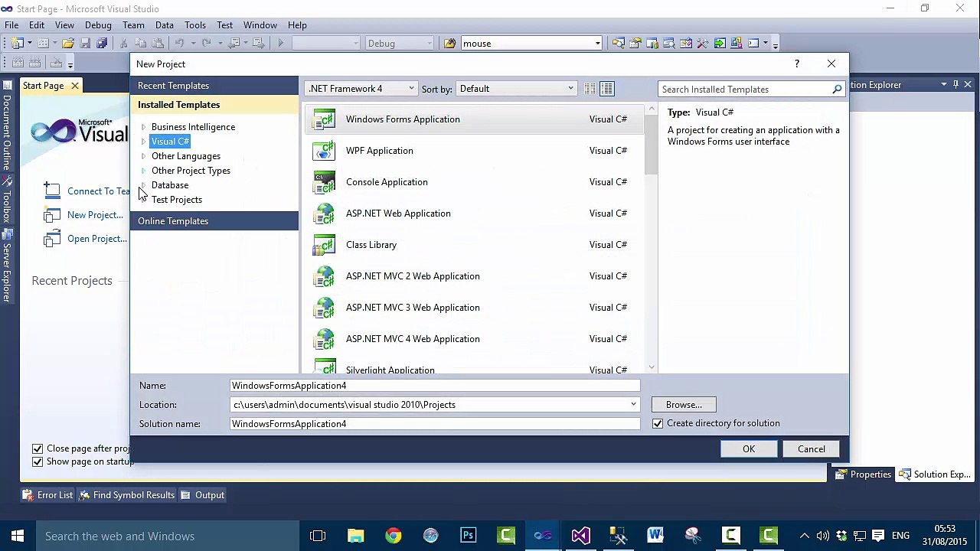
Task: Open the Sort by Default dropdown
Action: coord(517,89)
